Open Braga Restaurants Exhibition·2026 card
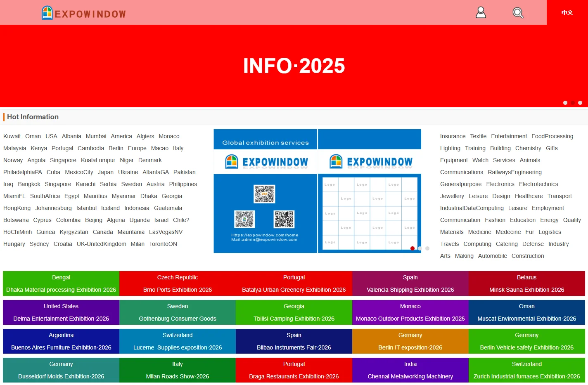 click(294, 370)
